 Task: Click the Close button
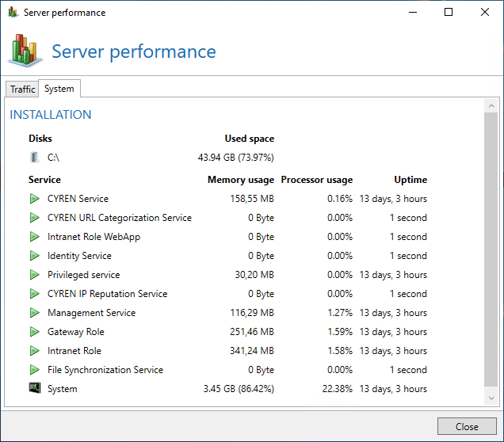pyautogui.click(x=467, y=426)
